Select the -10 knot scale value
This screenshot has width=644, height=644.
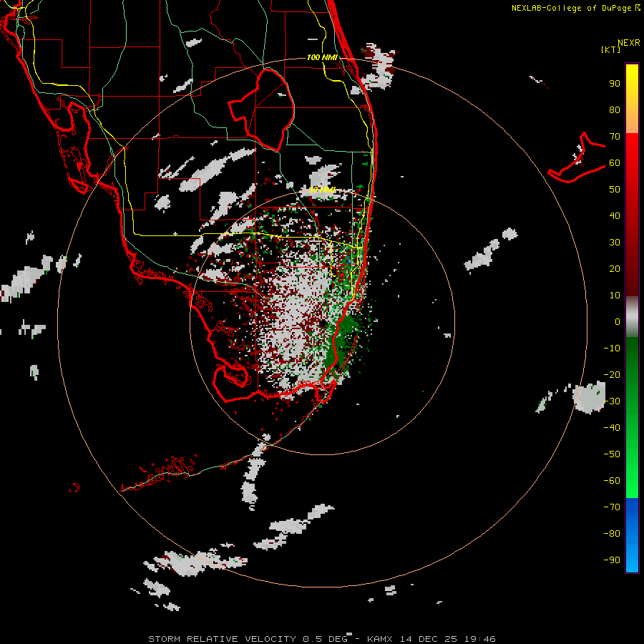pos(612,348)
